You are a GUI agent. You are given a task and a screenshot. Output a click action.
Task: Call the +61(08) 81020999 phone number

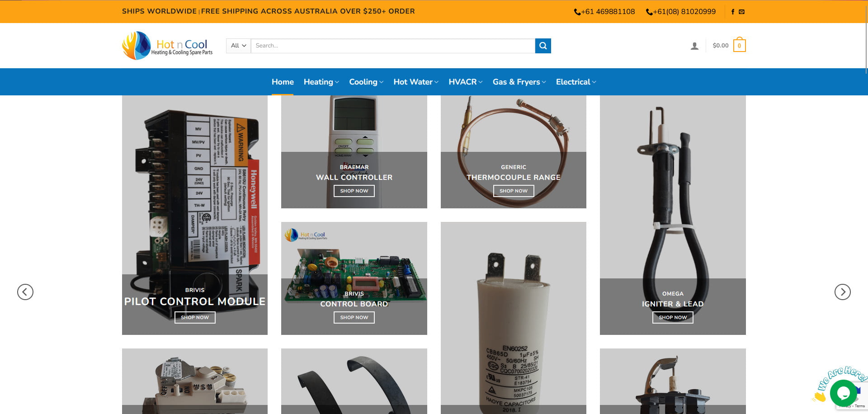pyautogui.click(x=681, y=12)
